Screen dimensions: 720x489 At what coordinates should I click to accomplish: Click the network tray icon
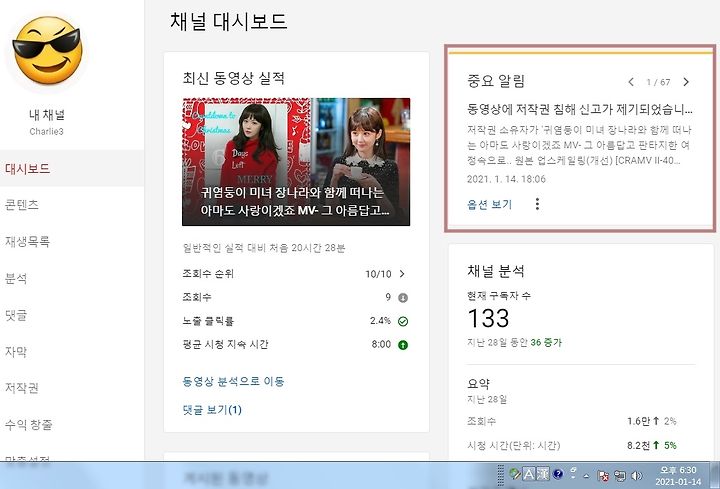(x=619, y=476)
